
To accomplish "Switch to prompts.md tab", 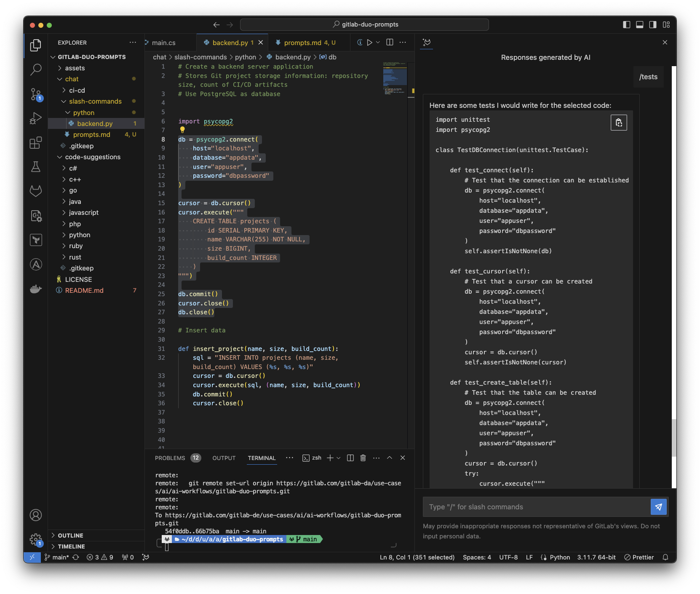I will (x=309, y=43).
